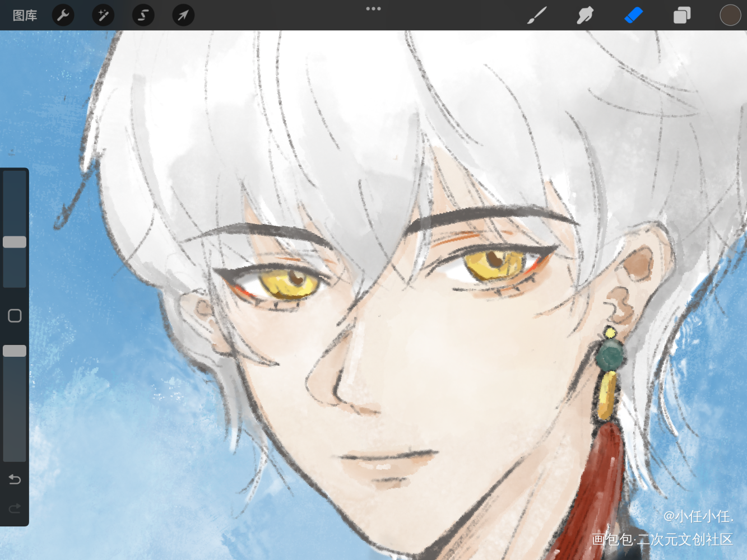Click the redo arrow on the sidebar
Screen dimensions: 747x560
[15, 508]
